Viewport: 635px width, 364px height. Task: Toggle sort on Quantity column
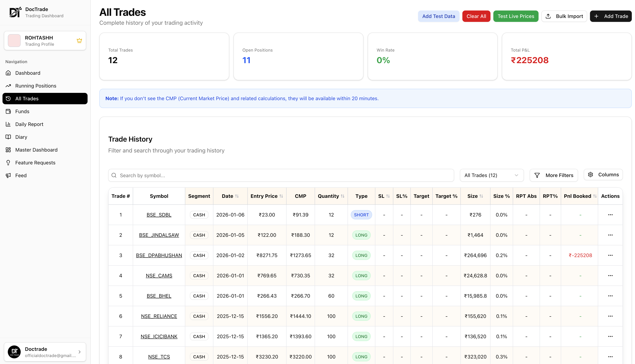342,196
